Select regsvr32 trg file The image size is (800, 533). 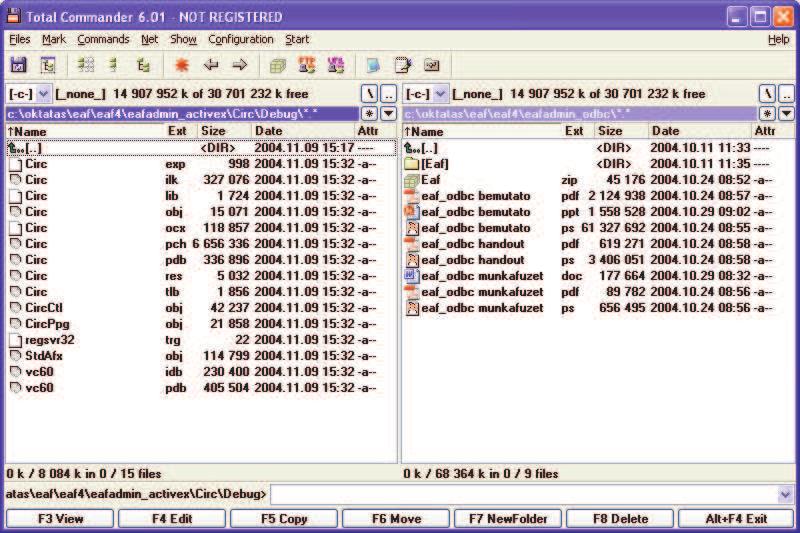tap(201, 340)
